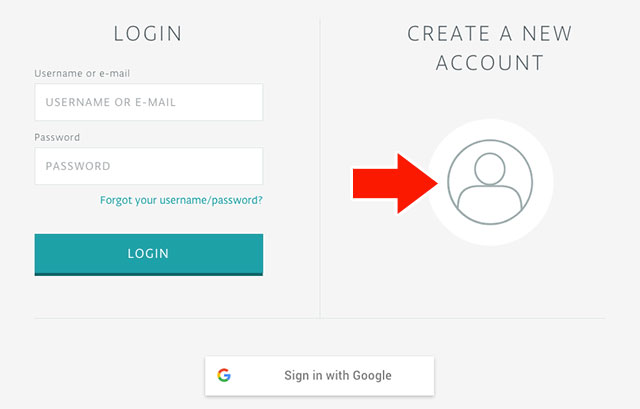
Task: Click the red arrow pointing right
Action: point(395,183)
